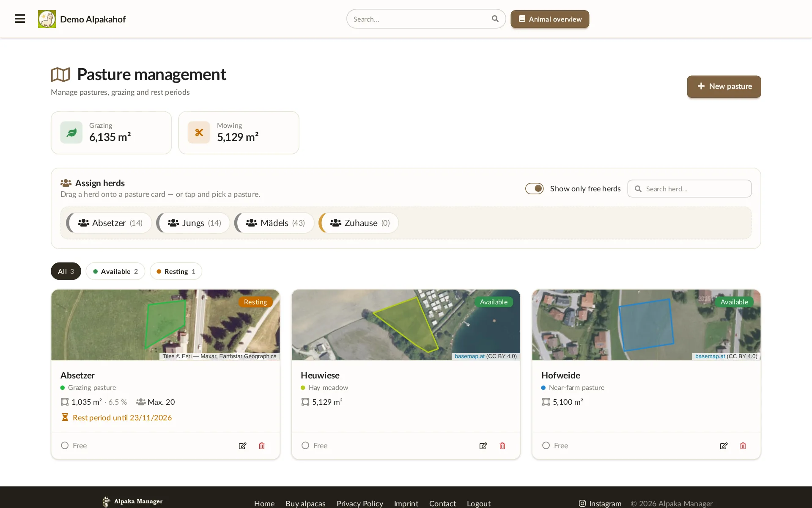Screen dimensions: 812x508
Task: Show All pastures filter
Action: 66,271
